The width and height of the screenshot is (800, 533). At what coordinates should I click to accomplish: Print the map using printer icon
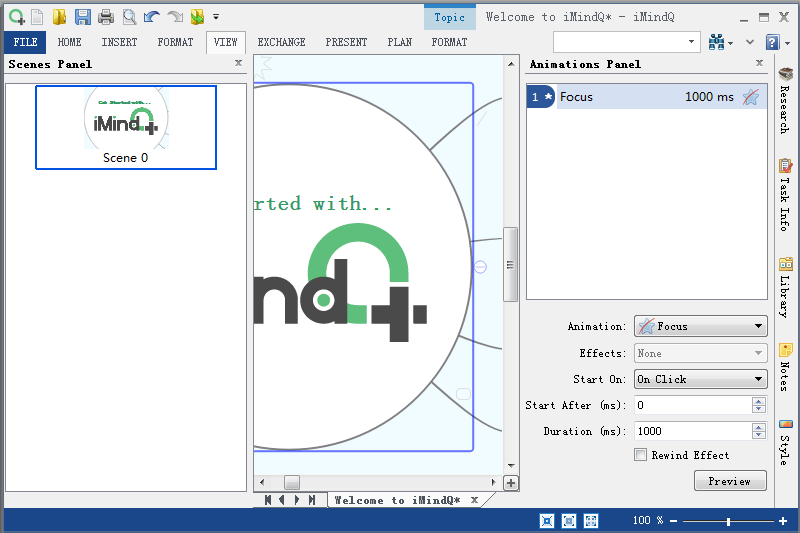(106, 17)
